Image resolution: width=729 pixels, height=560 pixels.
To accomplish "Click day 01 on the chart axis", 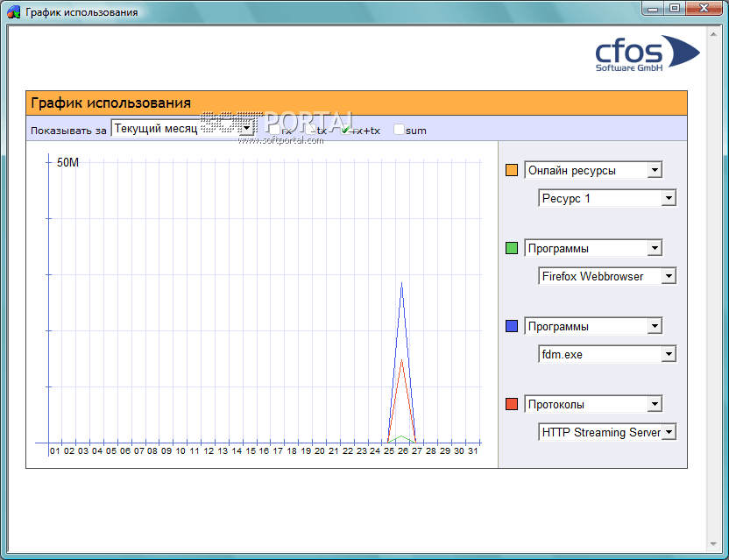I will point(55,451).
